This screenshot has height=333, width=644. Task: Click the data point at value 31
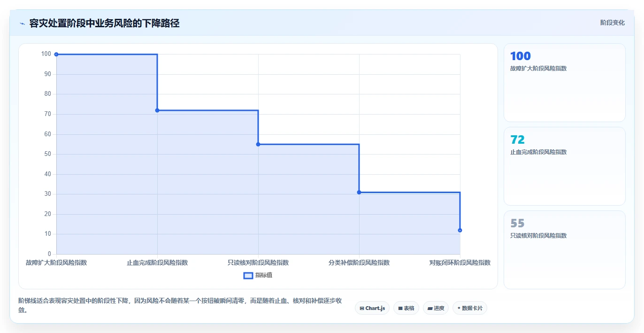pos(359,192)
